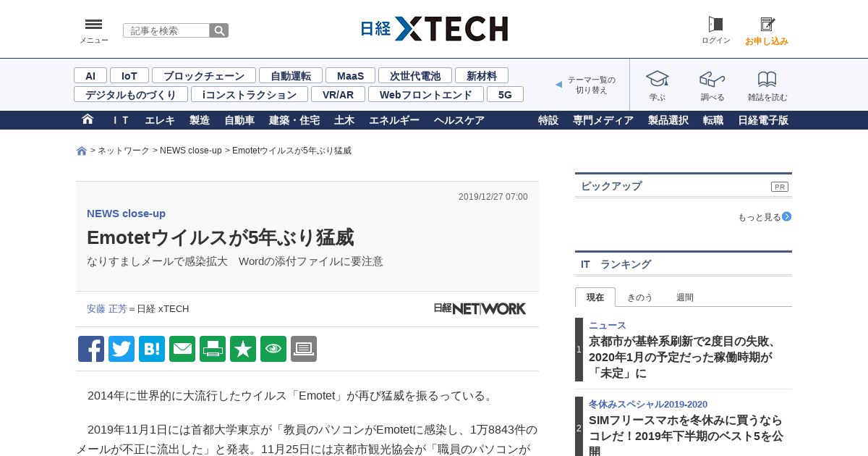Click the ネットワーク breadcrumb link

point(124,151)
